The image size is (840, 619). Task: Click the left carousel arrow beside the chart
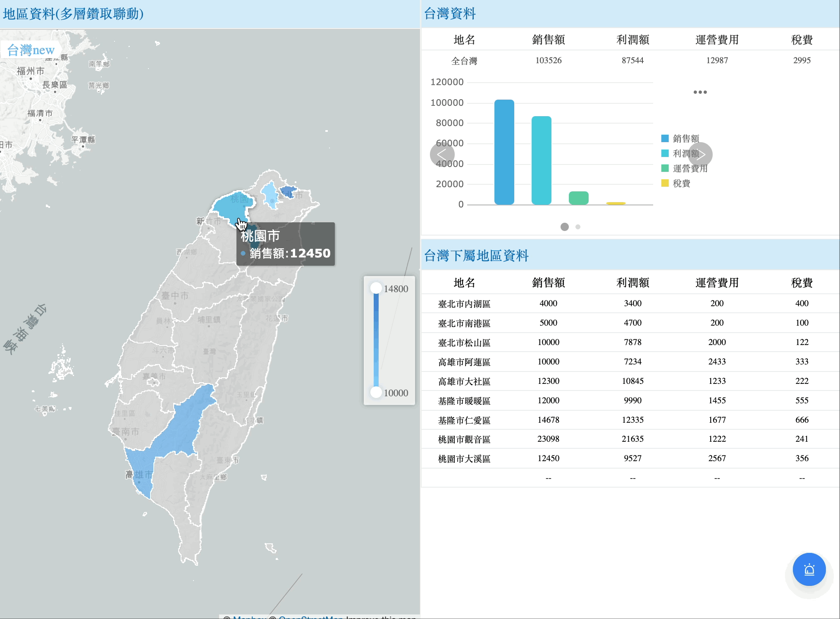[442, 154]
